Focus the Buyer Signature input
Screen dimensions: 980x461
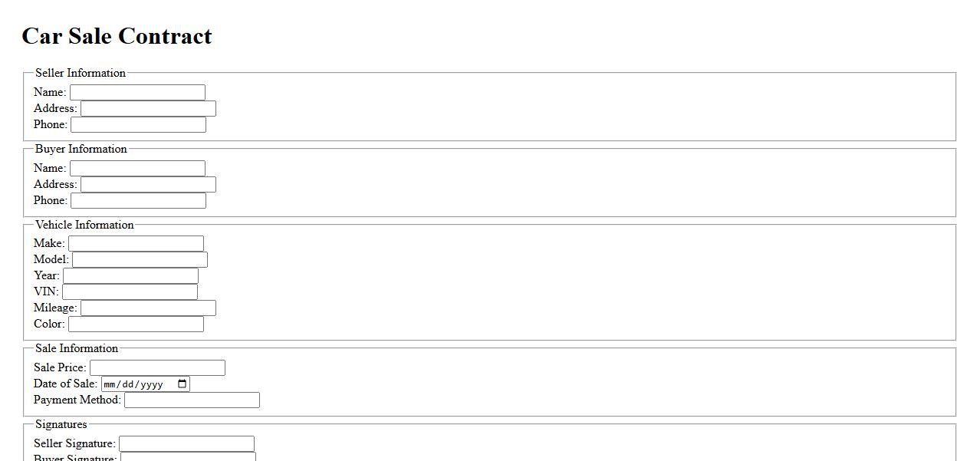pyautogui.click(x=188, y=457)
